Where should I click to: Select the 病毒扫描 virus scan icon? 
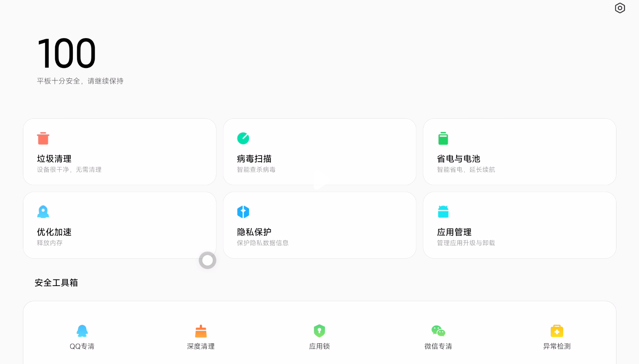(243, 139)
